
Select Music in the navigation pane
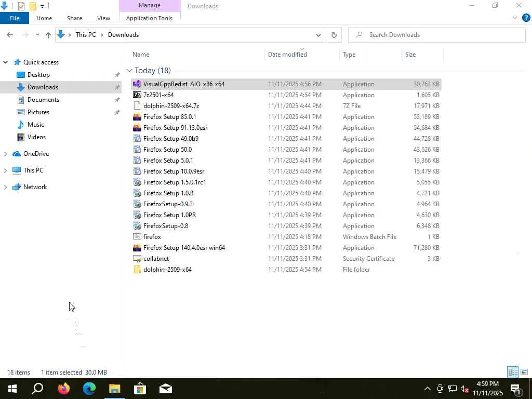click(36, 125)
